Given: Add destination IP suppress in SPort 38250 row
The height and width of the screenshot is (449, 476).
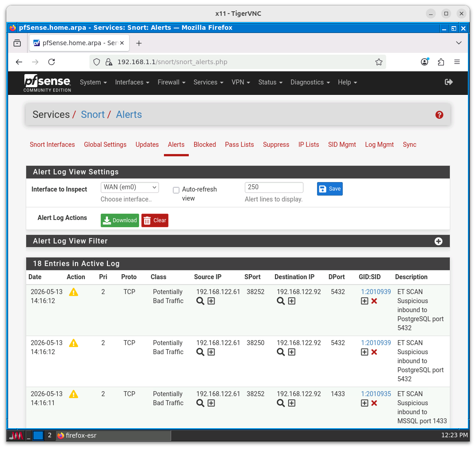Looking at the screenshot, I should click(292, 352).
